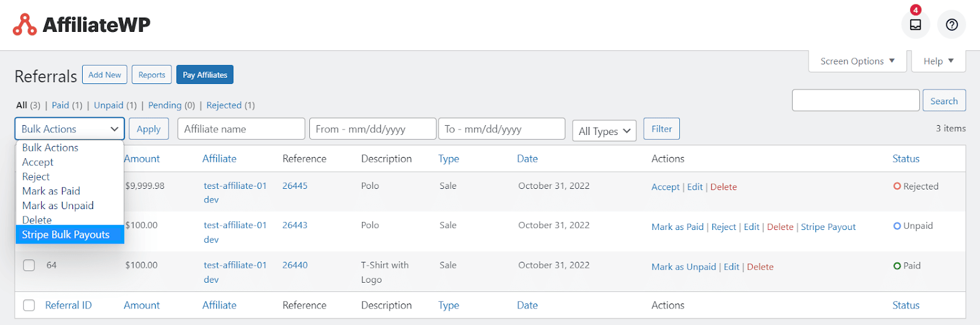Sort by Type column header

click(x=448, y=159)
